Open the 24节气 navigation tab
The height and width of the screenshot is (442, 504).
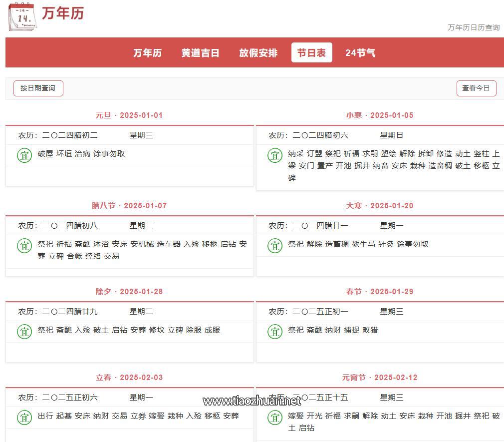point(360,53)
